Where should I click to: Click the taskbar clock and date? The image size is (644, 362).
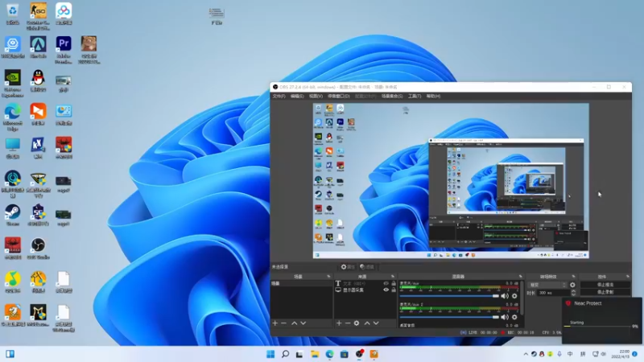point(620,354)
